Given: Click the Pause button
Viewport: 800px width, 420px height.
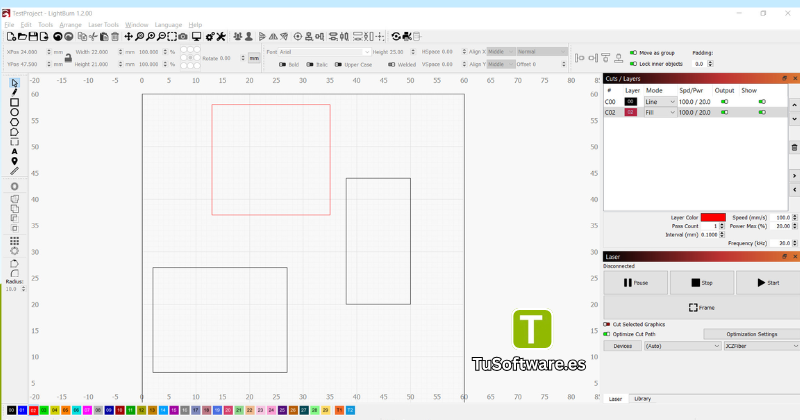Looking at the screenshot, I should coord(636,283).
